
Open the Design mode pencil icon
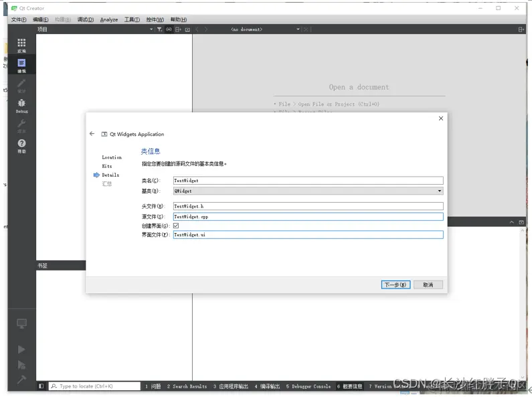21,86
